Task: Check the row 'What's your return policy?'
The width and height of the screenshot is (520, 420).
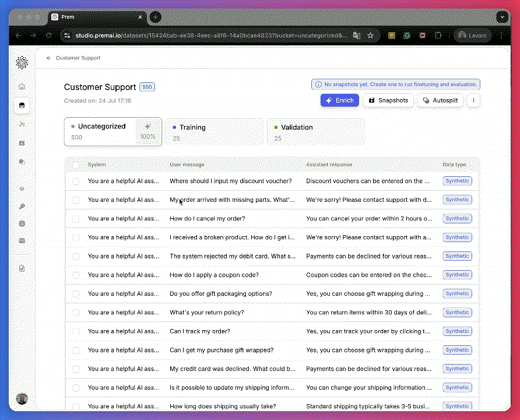Action: coord(76,313)
